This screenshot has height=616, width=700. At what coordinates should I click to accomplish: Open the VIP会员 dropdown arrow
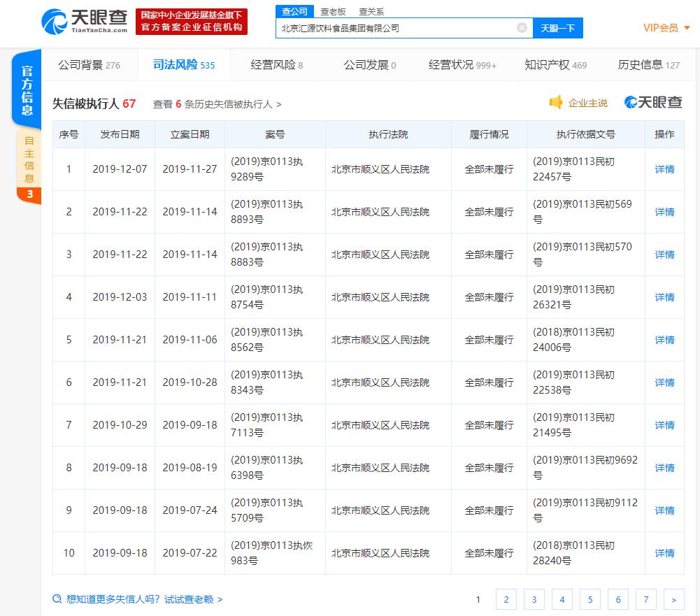click(687, 28)
